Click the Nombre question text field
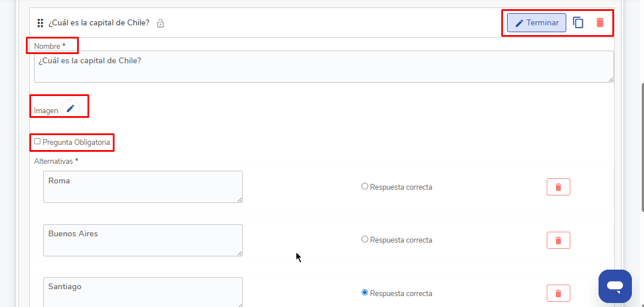This screenshot has height=307, width=644. 323,67
